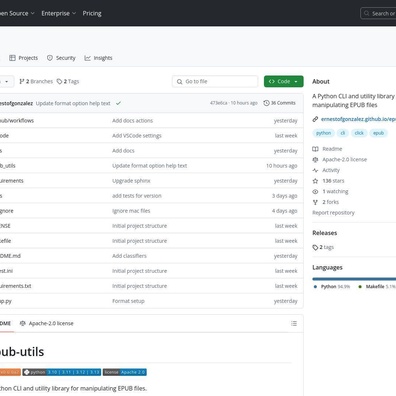Click the scale icon in the Apache-2.0 license tab
This screenshot has height=396, width=396.
coord(23,323)
